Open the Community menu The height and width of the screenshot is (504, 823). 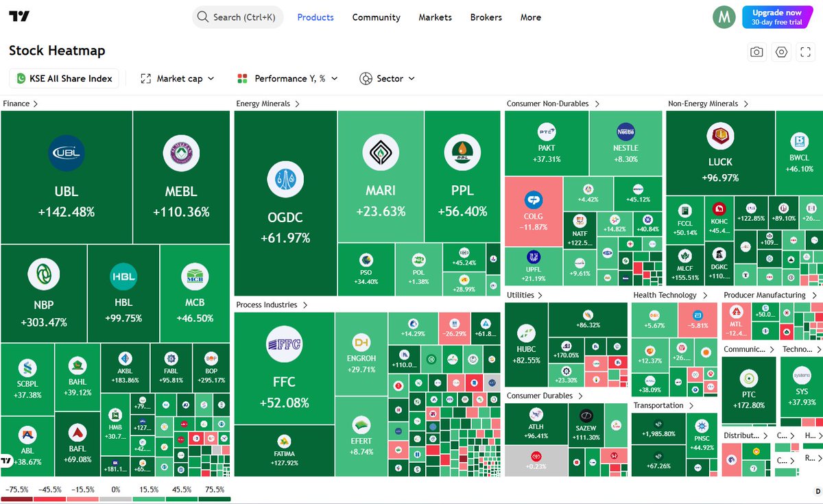coord(376,17)
